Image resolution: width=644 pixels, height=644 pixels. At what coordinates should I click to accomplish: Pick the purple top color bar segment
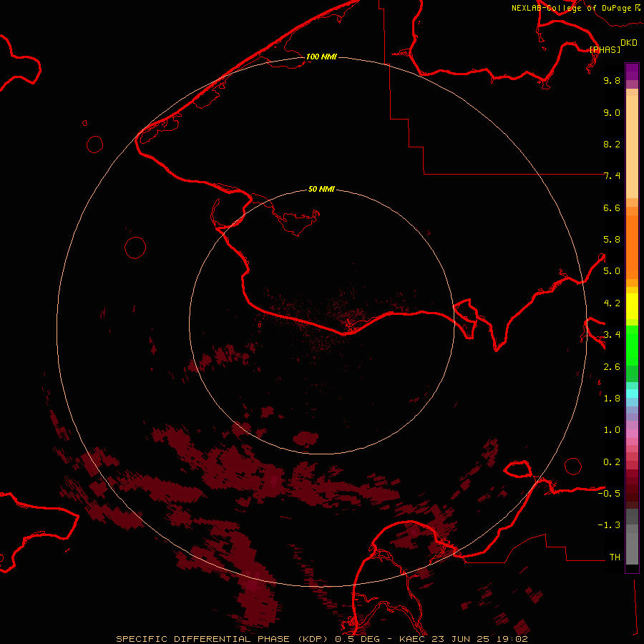632,72
